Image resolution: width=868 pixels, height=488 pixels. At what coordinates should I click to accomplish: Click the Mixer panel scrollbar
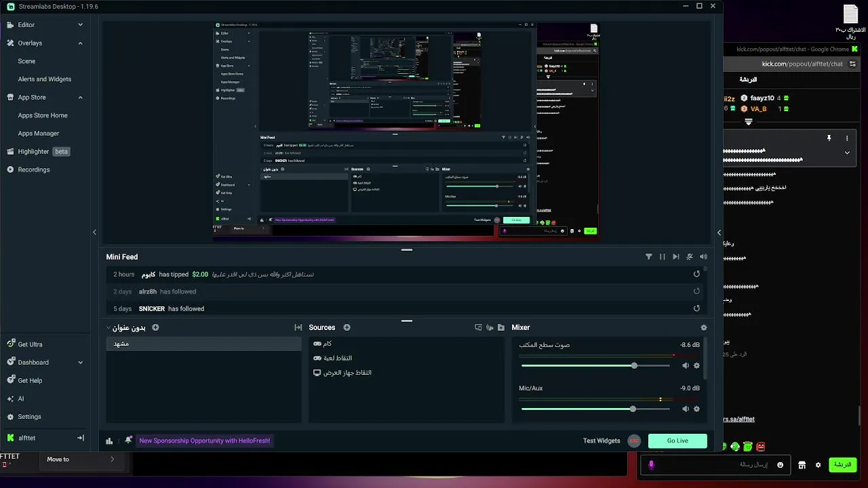tap(706, 359)
